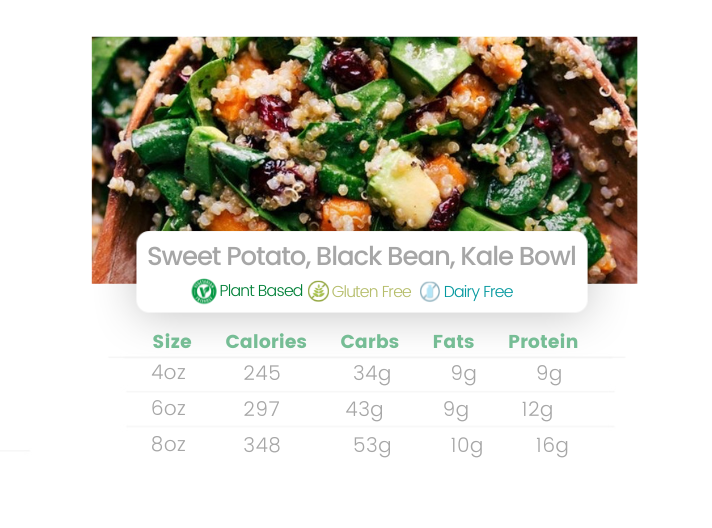Click the 348 calories value
This screenshot has width=712, height=528.
coord(262,445)
